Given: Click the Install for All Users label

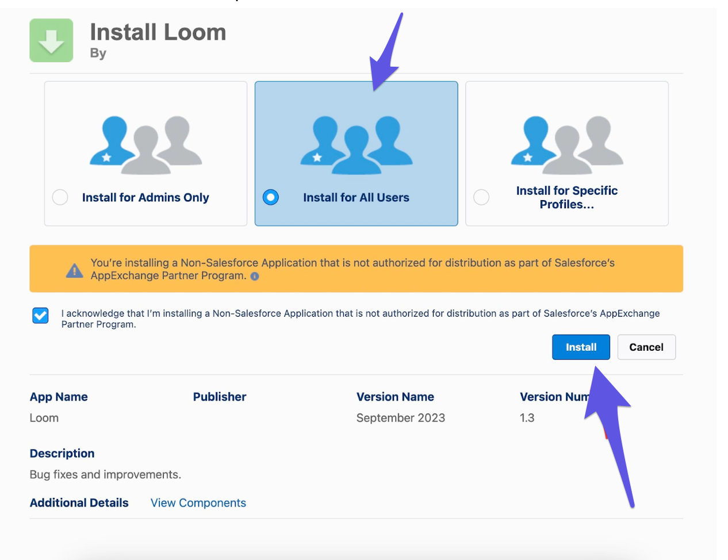Looking at the screenshot, I should [x=357, y=198].
